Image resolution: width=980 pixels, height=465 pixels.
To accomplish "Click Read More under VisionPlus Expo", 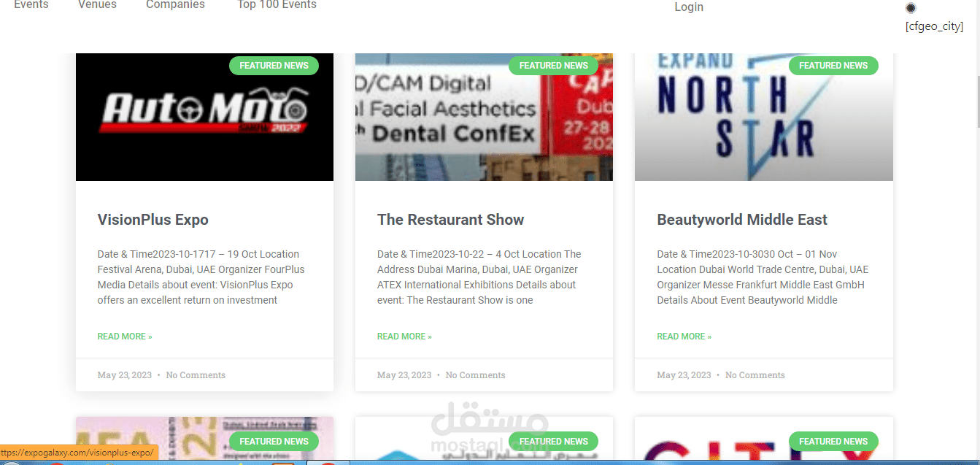I will 125,337.
